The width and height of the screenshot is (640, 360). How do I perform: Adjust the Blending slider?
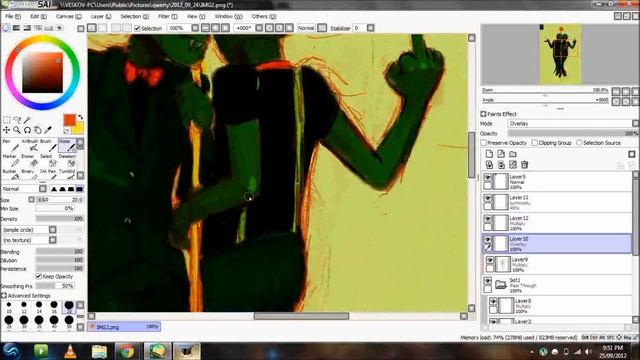[x=60, y=251]
